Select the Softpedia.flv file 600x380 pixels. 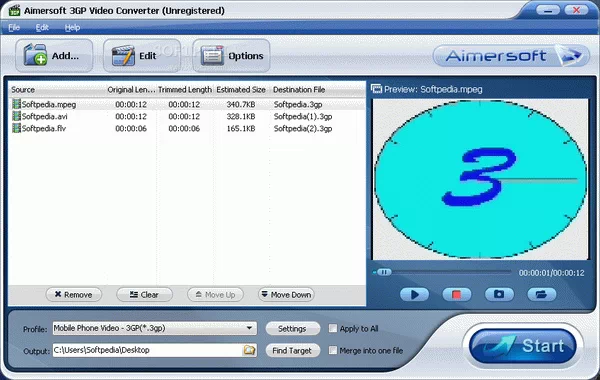click(x=44, y=128)
